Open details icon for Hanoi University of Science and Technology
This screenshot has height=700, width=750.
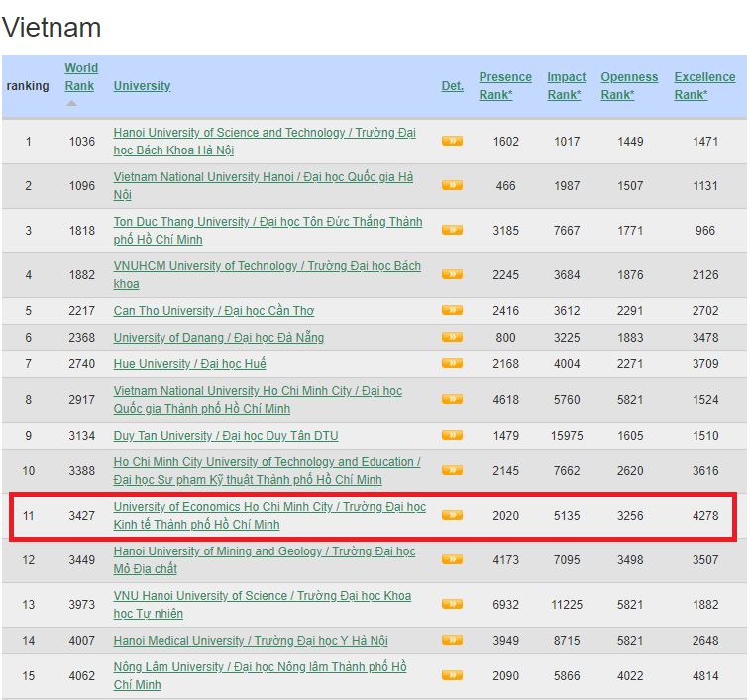[452, 141]
